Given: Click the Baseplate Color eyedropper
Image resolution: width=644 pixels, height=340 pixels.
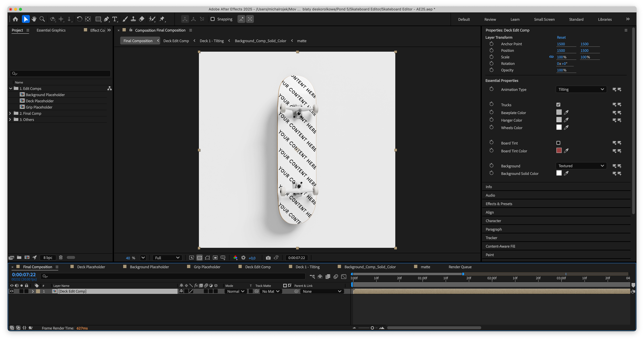Looking at the screenshot, I should (566, 113).
